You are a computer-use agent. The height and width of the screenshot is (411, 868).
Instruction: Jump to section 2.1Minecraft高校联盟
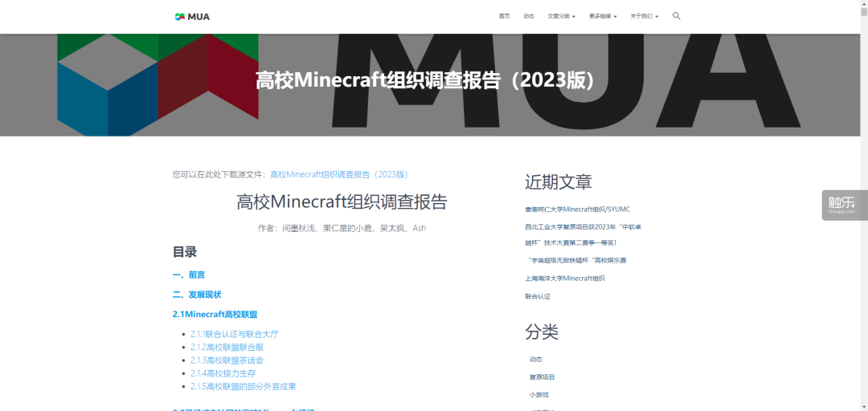(215, 314)
